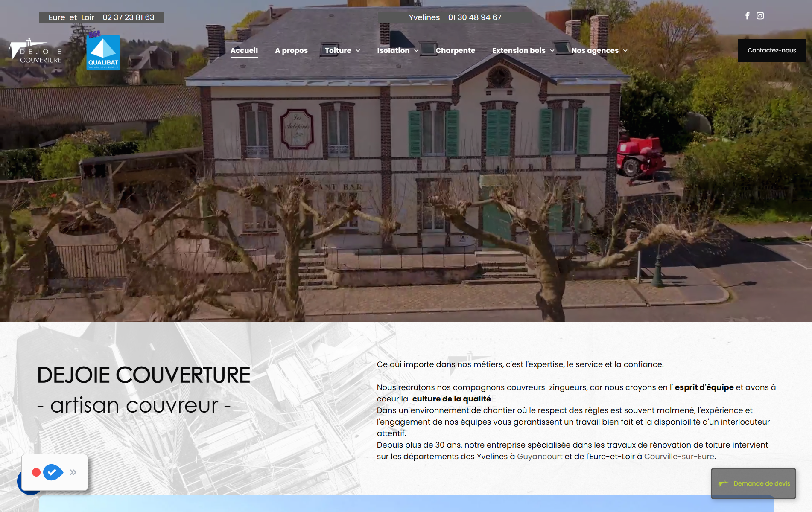This screenshot has height=512, width=812.
Task: Go to the Accueil menu item
Action: (244, 50)
